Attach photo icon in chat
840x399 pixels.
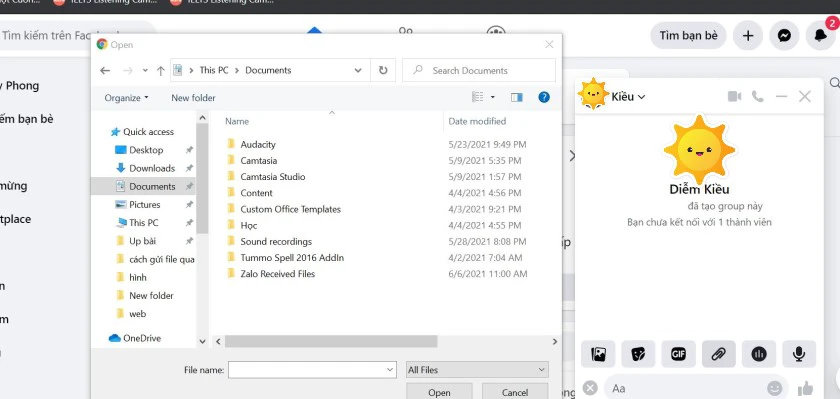(598, 354)
